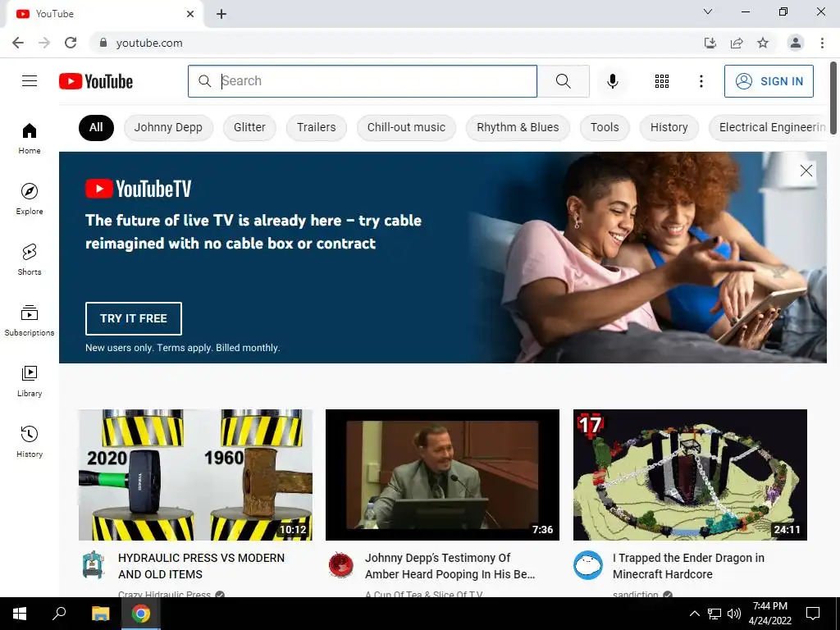Open Chrome profile avatar
Viewport: 840px width, 630px height.
pyautogui.click(x=796, y=43)
